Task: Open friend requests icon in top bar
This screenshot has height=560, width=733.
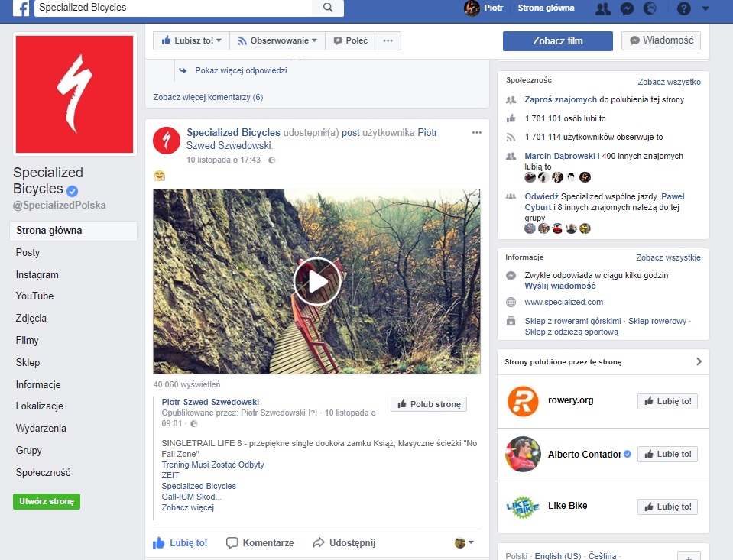Action: click(603, 8)
